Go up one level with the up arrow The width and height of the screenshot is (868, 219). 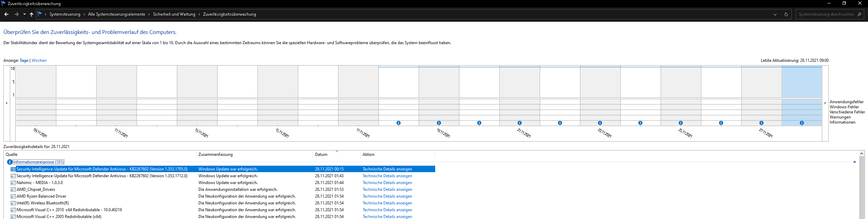[x=32, y=14]
